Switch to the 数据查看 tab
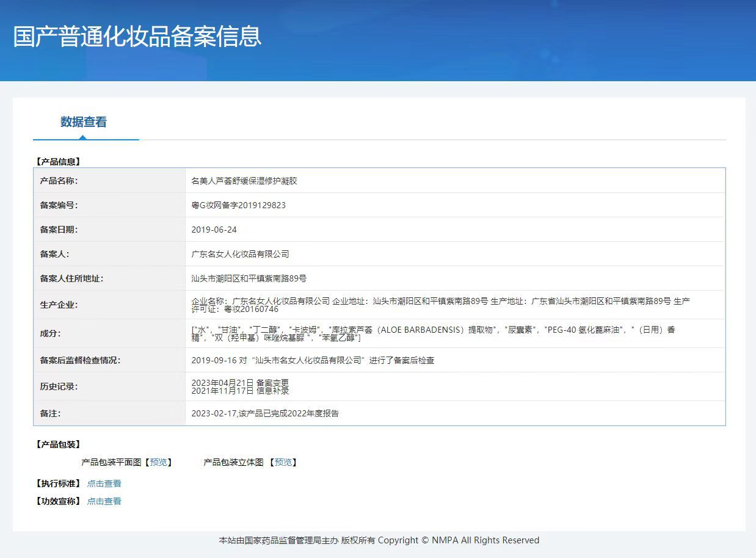Screen dimensions: 756x558 click(84, 122)
